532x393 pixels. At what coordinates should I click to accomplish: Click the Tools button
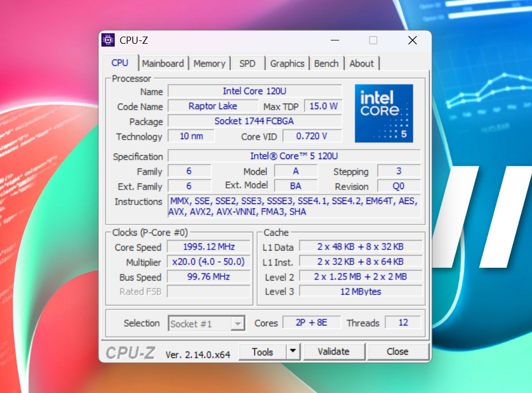[262, 351]
